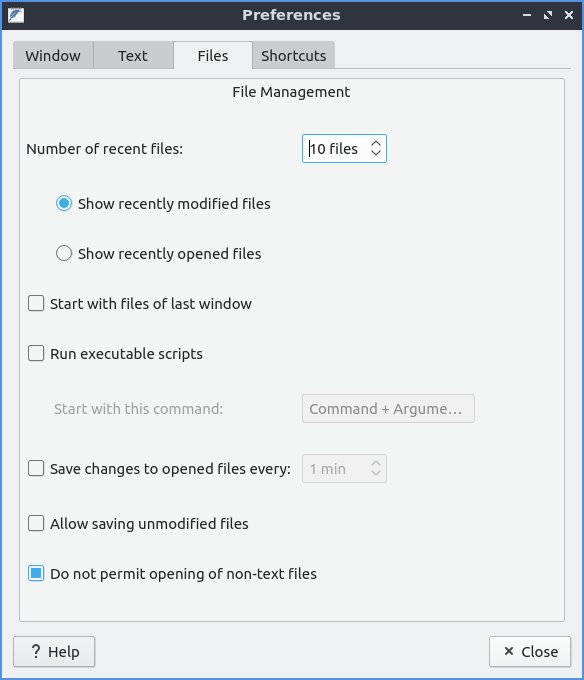Screen dimensions: 584x680
Task: Select the Files tab
Action: (213, 56)
